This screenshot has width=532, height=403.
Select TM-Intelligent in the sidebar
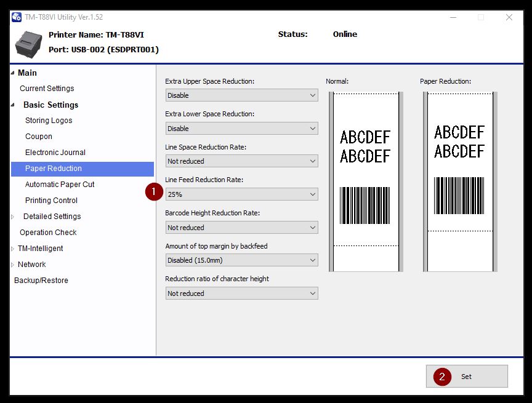[x=41, y=249]
